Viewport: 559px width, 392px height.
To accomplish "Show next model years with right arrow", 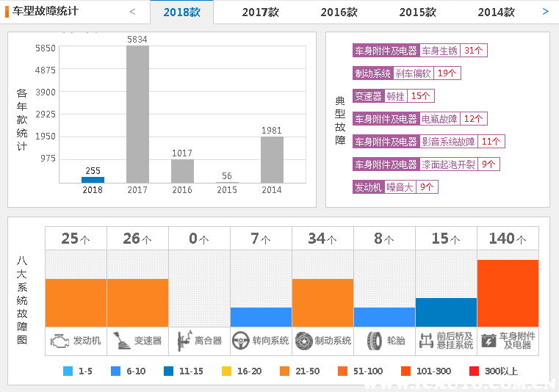I will coord(545,12).
